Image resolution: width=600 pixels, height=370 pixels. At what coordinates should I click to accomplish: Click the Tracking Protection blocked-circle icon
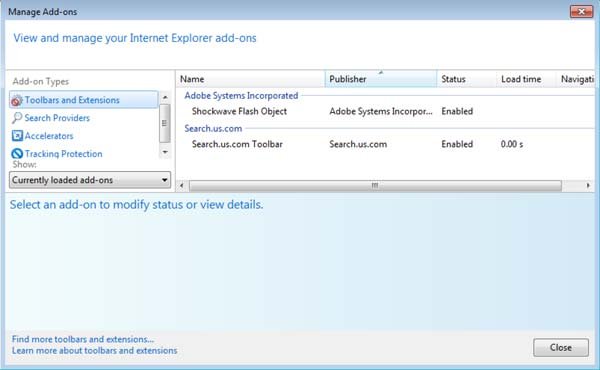(17, 154)
